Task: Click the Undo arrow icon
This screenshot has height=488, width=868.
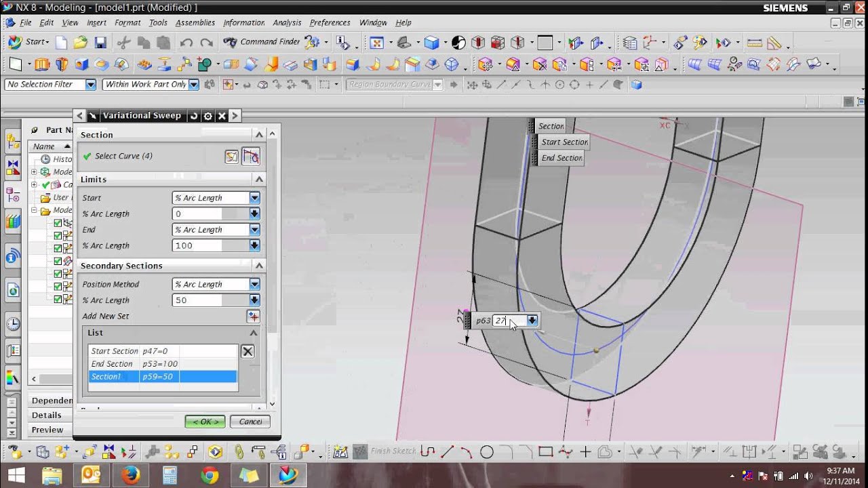Action: (x=186, y=43)
